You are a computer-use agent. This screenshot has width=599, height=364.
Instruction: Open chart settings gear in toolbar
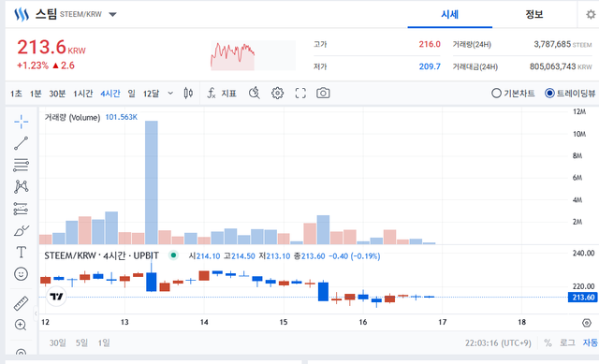[277, 94]
